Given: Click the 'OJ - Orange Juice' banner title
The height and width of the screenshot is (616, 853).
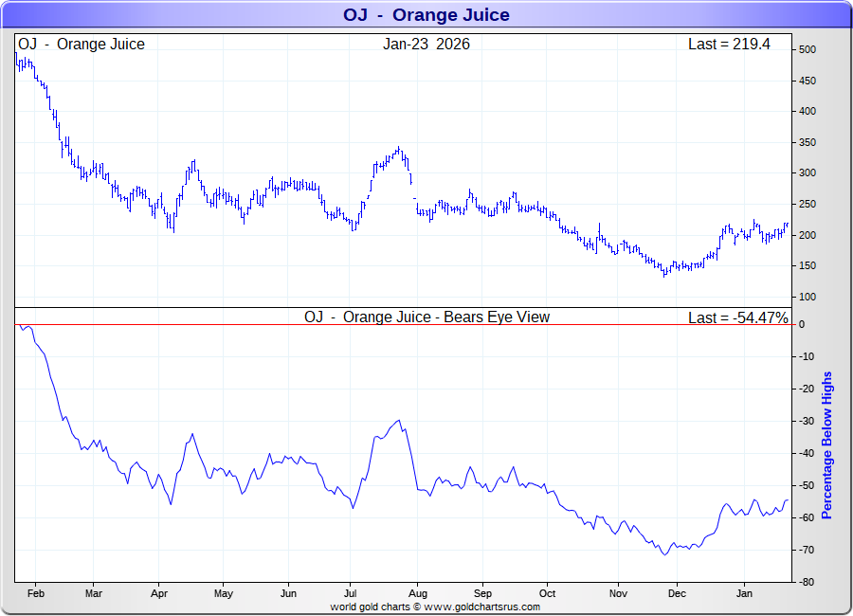Looking at the screenshot, I should (426, 15).
